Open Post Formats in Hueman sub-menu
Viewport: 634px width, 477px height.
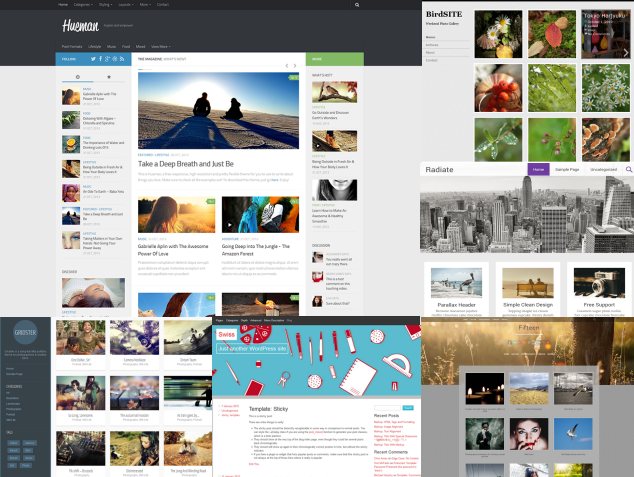(72, 47)
